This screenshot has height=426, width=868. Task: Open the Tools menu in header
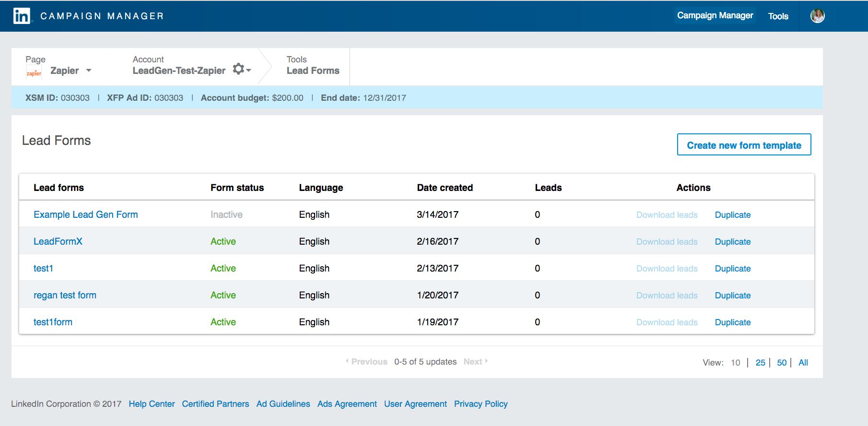[x=778, y=16]
